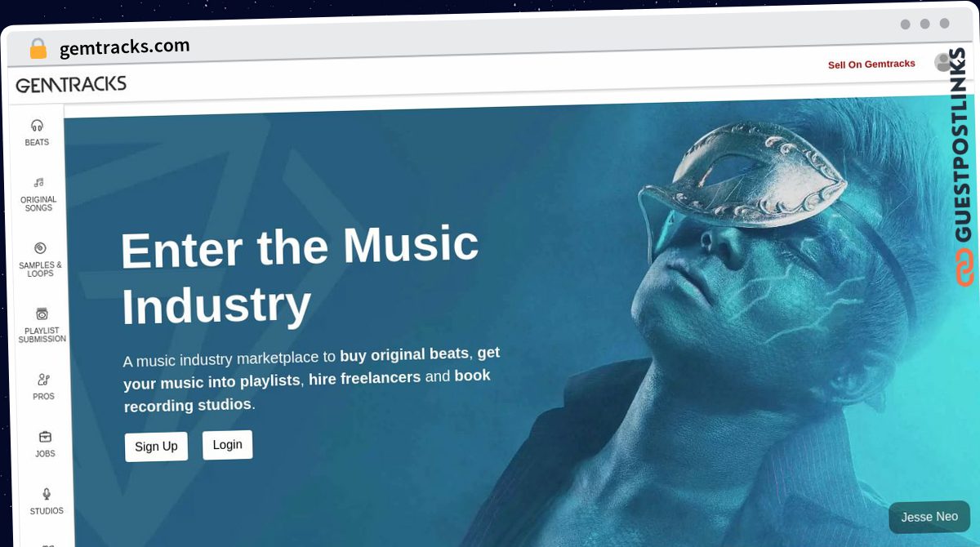Go to the PROS sidebar label
This screenshot has height=547, width=980.
pos(44,397)
